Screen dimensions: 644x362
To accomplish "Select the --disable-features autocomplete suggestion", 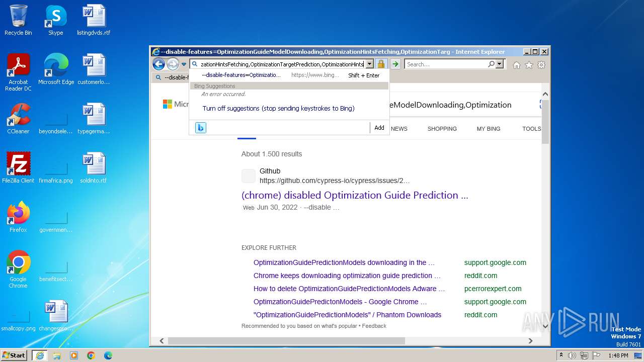I will tap(289, 75).
